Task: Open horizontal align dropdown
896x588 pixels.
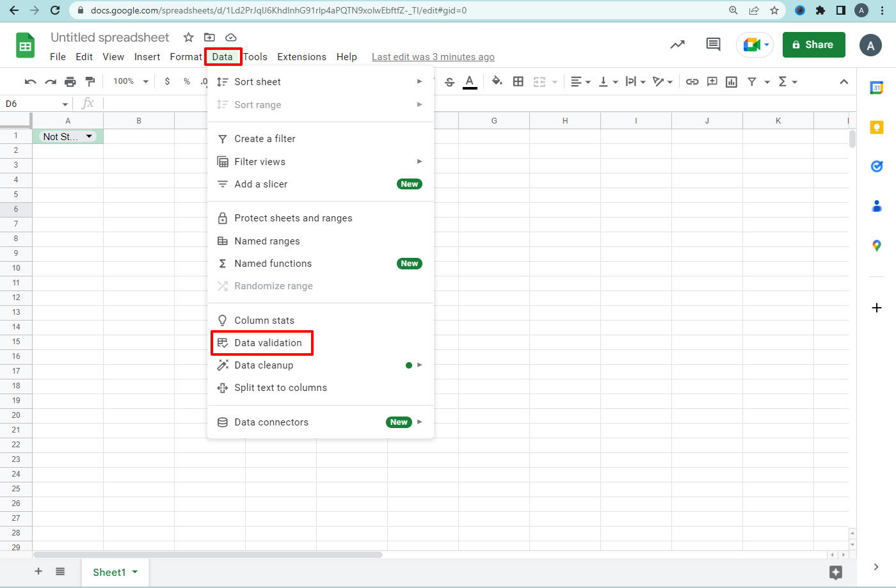Action: coord(580,82)
